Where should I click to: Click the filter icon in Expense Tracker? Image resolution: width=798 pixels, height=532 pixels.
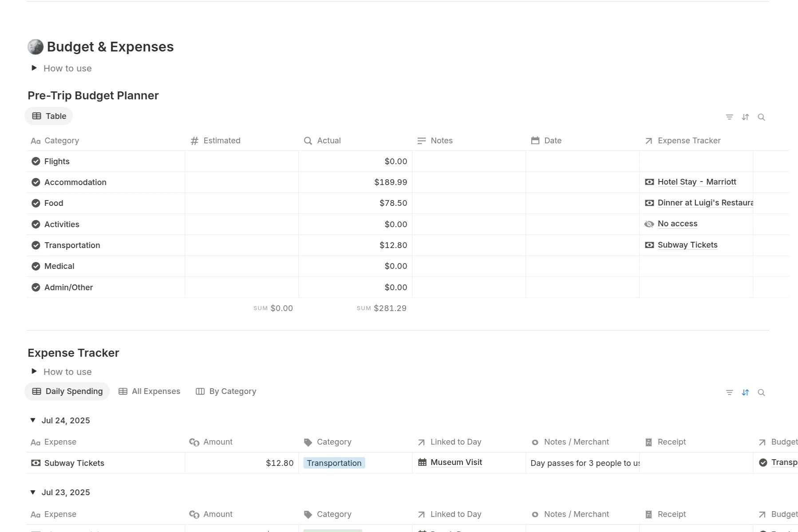coord(729,393)
